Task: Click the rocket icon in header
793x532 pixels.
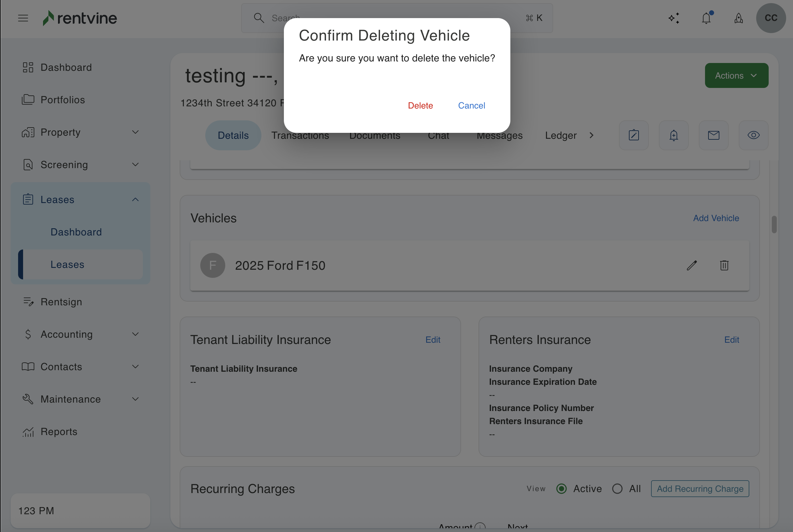Action: (739, 18)
